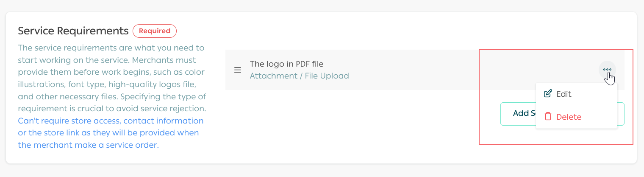Click the gray description starting 'The service requirements are'

pyautogui.click(x=111, y=48)
